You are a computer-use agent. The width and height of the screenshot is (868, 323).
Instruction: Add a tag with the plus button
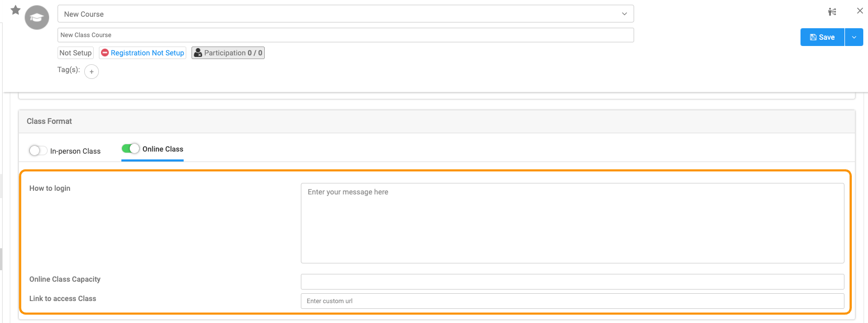tap(92, 72)
